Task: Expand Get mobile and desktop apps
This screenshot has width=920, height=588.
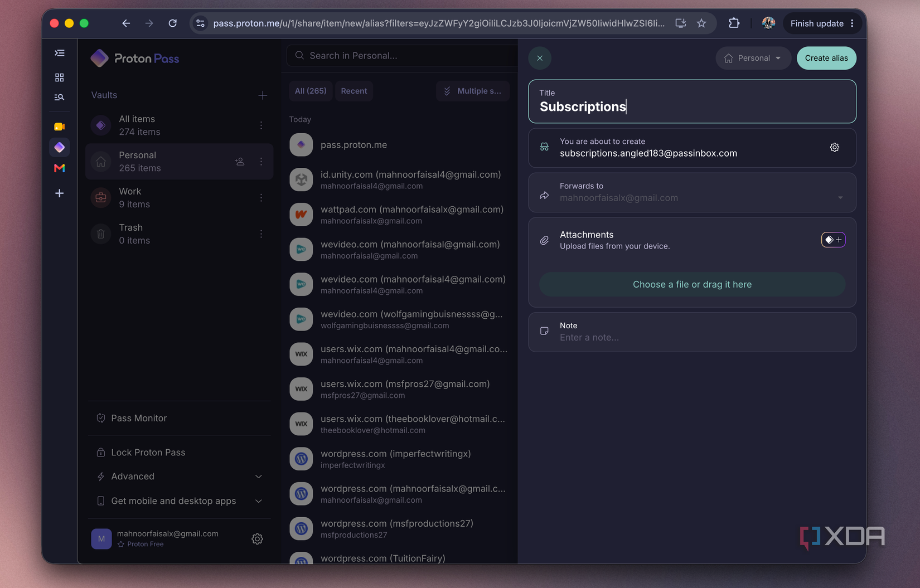Action: point(180,501)
